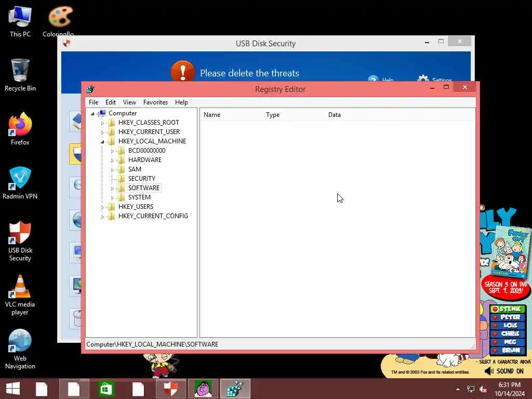Expand HKEY_USERS node arrow
Viewport: 532px width, 399px height.
point(102,207)
